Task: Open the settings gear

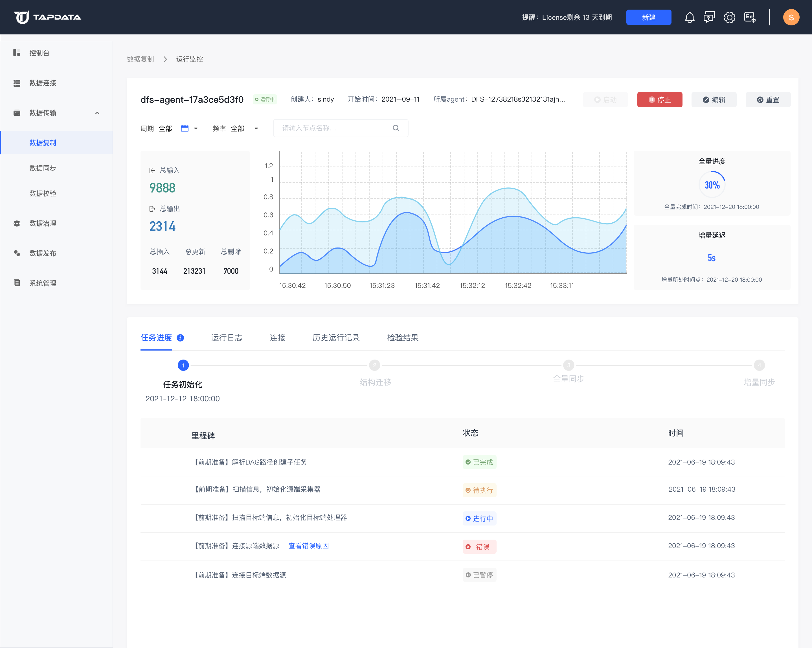Action: click(x=730, y=17)
